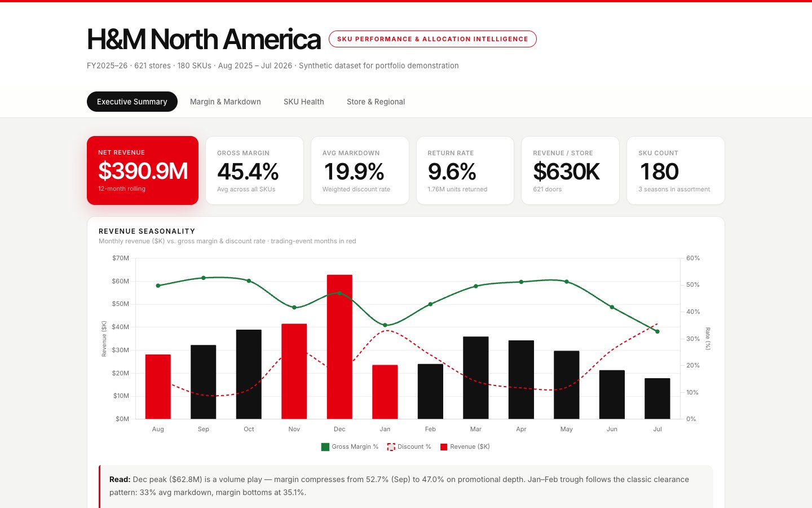Click the 'Weighted discount rate' caption

[x=356, y=189]
